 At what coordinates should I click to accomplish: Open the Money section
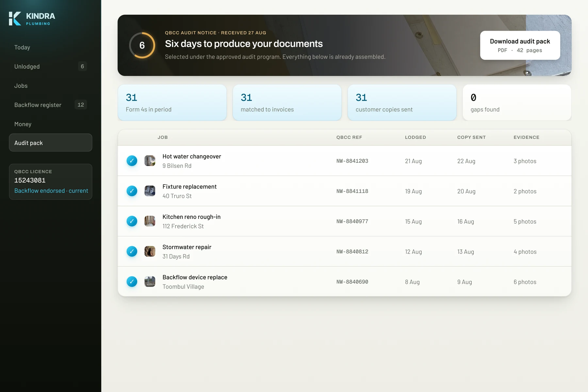pyautogui.click(x=51, y=124)
